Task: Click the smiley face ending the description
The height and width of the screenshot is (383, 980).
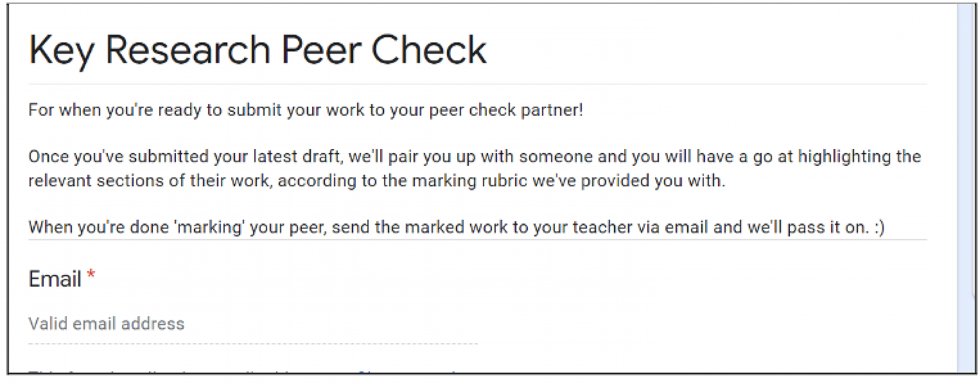Action: pyautogui.click(x=879, y=227)
